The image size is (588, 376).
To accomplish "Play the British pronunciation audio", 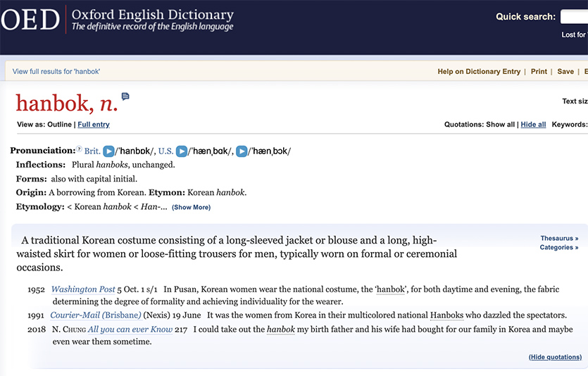I will tap(108, 151).
